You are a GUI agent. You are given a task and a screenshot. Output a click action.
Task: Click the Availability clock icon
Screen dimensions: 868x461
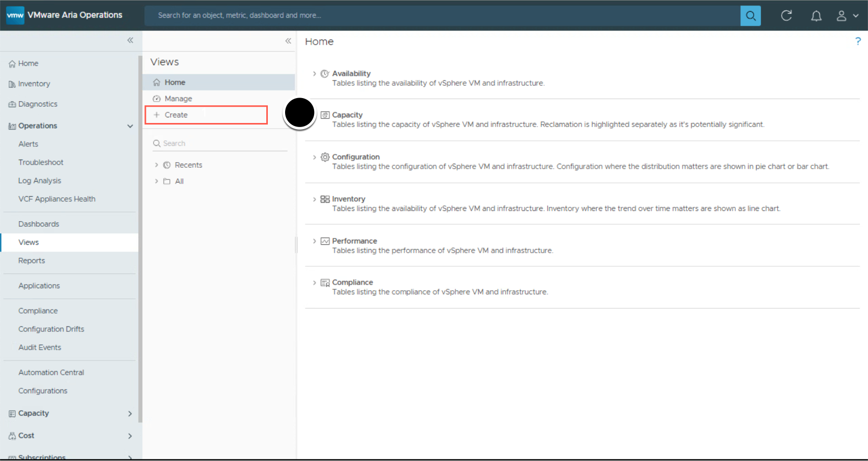(325, 74)
